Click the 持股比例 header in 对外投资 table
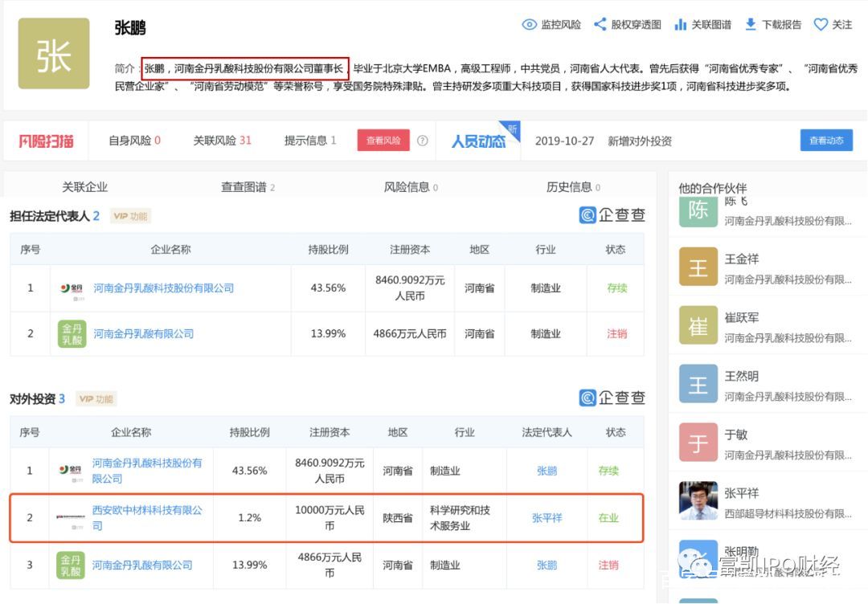 [250, 433]
